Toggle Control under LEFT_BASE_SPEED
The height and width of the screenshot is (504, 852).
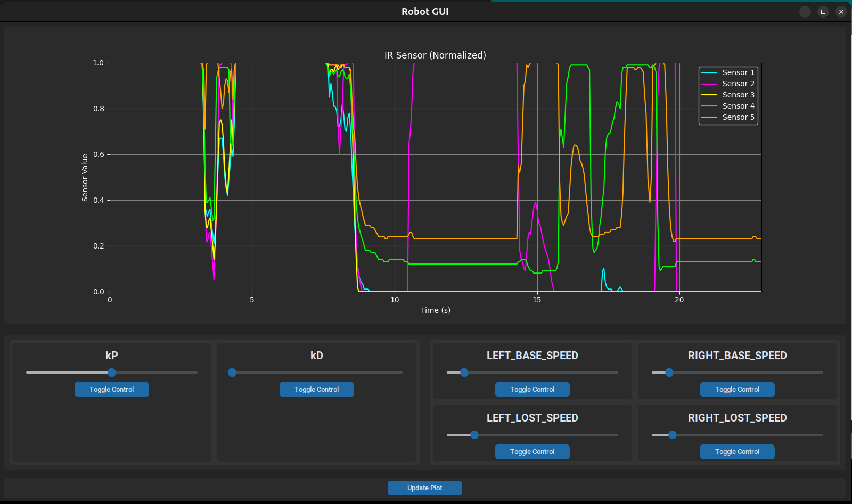[531, 389]
